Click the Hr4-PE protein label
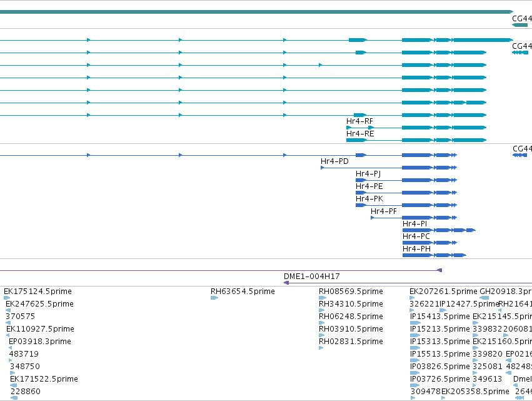The height and width of the screenshot is (401, 532). tap(369, 186)
